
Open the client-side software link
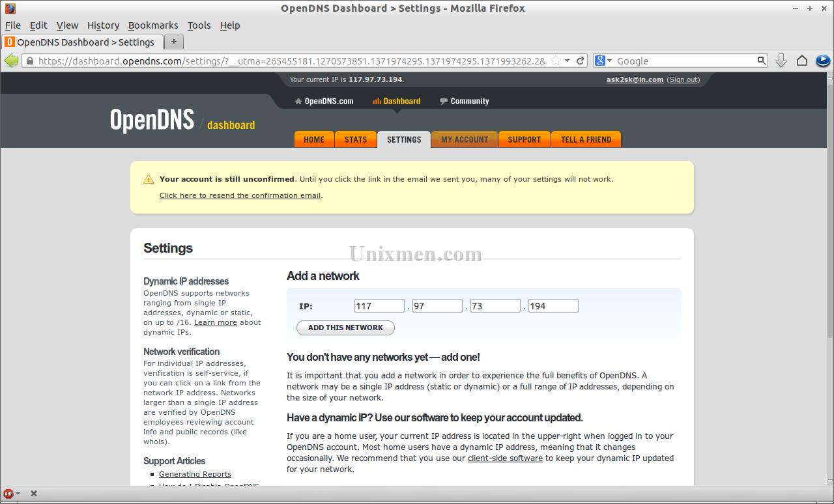coord(505,458)
